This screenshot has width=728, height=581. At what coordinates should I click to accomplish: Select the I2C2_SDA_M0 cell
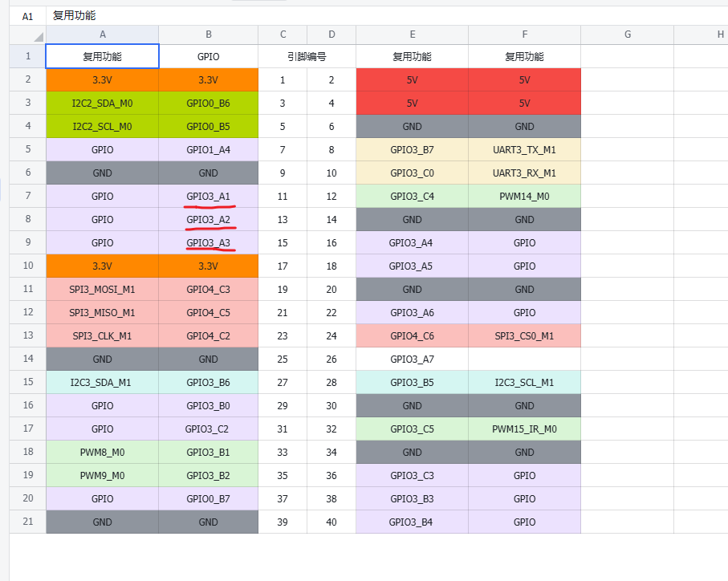pos(102,104)
